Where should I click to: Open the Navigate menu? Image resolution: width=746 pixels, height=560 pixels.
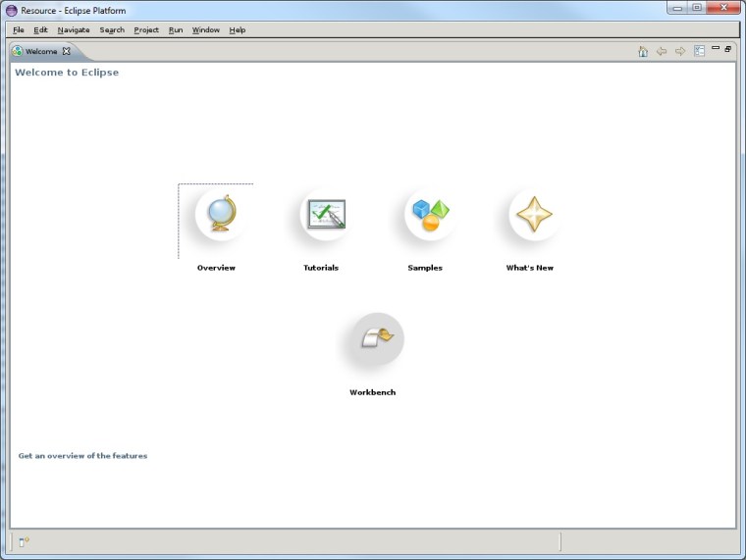(x=74, y=29)
